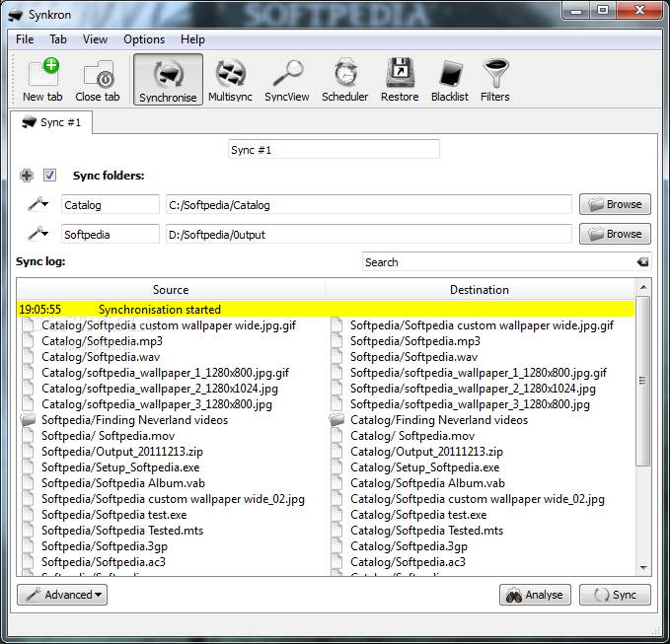This screenshot has width=670, height=644.
Task: Click the sync log scrollbar up arrow
Action: (643, 287)
